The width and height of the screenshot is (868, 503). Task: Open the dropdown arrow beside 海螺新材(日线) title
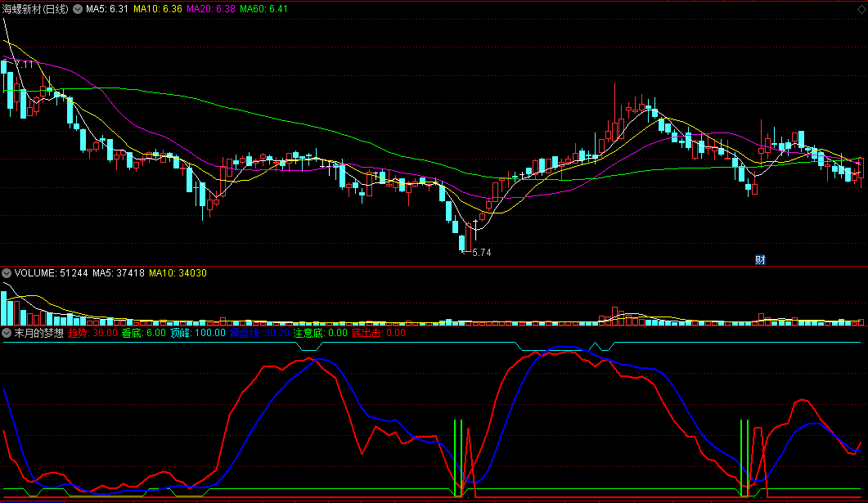[78, 9]
